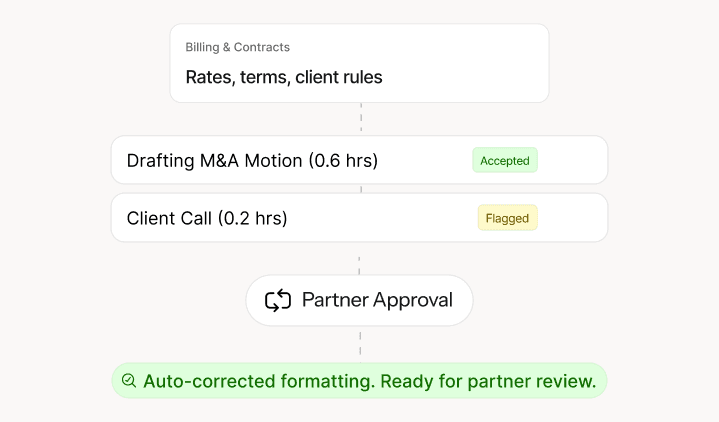Click dashed connector below Billing & Contracts card

[x=361, y=118]
